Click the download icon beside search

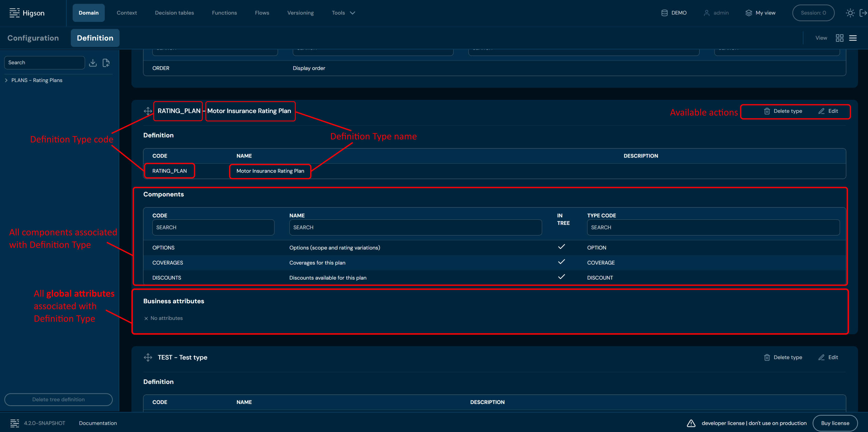coord(93,63)
